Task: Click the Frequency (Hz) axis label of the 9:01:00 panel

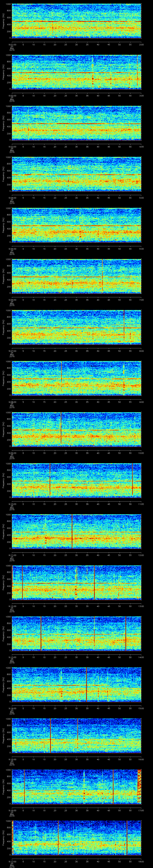Action: (3, 21)
